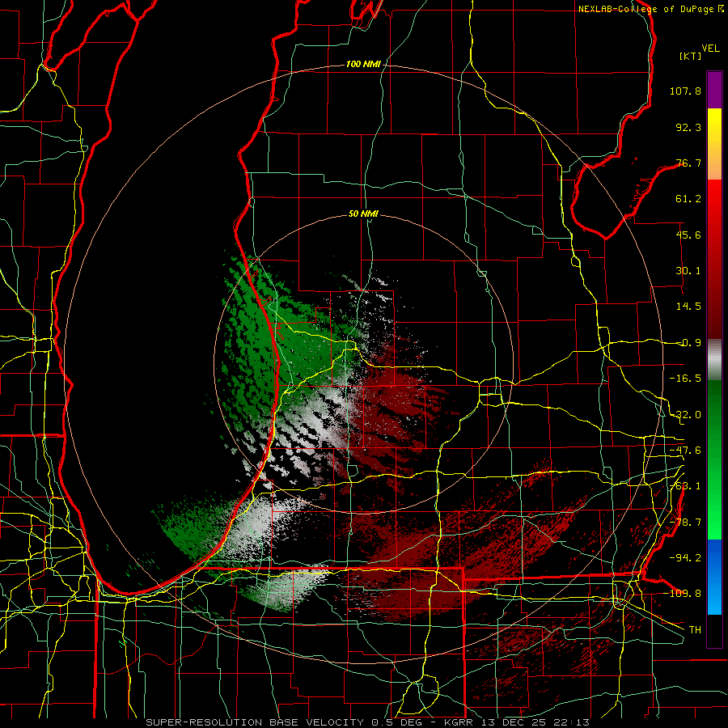The width and height of the screenshot is (728, 728).
Task: Click the 50 NMI range ring label
Action: (x=363, y=214)
